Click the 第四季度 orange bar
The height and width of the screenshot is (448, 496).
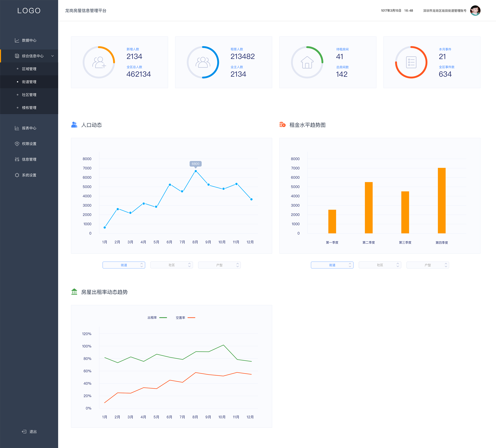442,200
